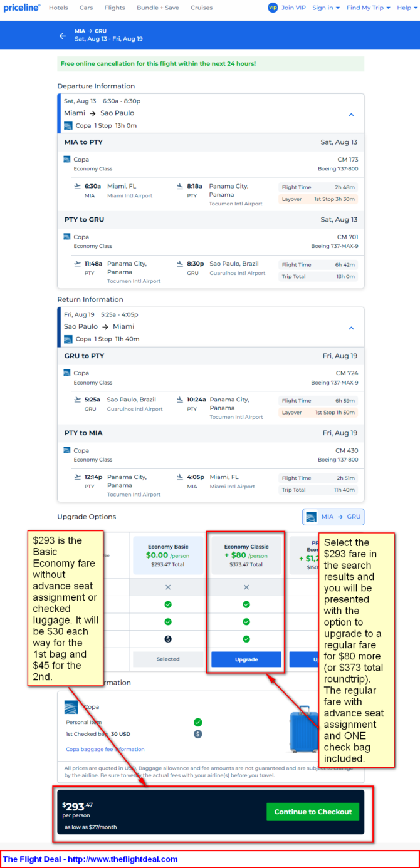
Task: Click Copa logo in baggage information card
Action: (x=71, y=707)
